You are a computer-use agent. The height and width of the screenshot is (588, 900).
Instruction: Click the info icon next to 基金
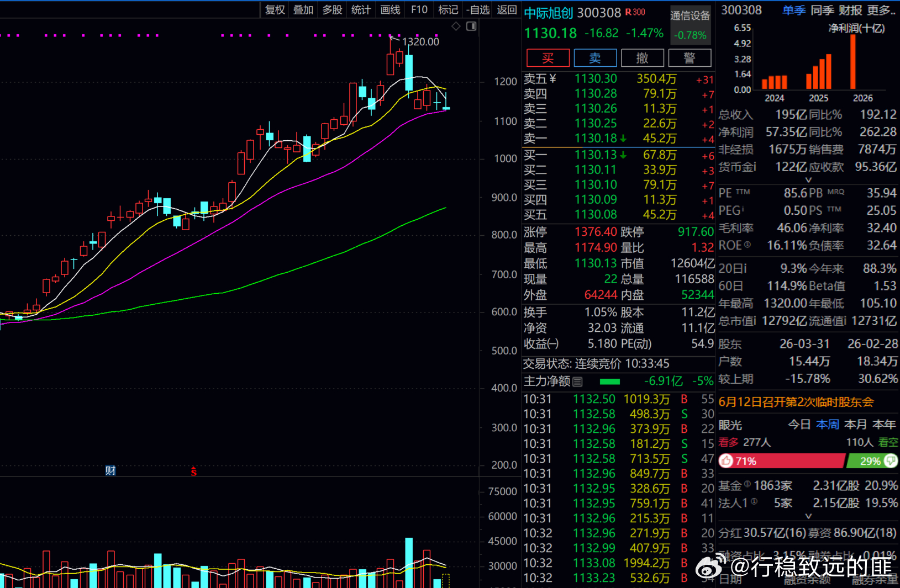coord(748,484)
